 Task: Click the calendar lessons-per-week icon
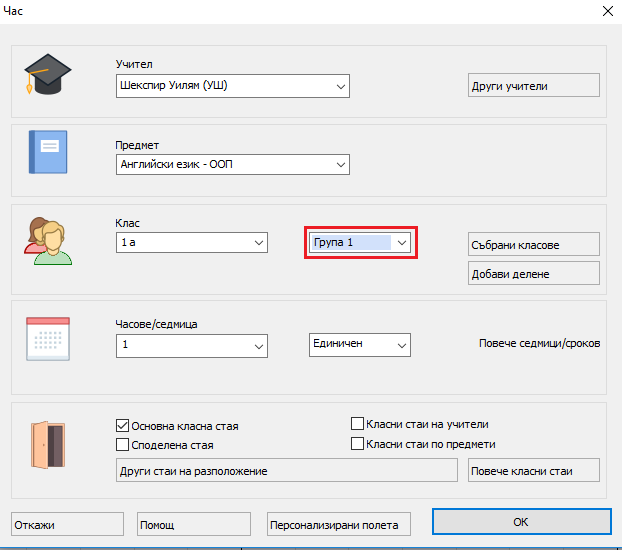46,336
